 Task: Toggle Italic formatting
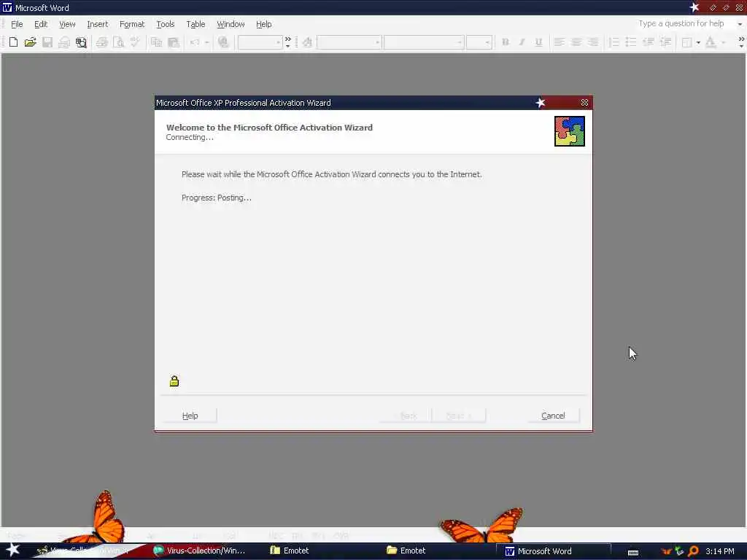click(522, 42)
